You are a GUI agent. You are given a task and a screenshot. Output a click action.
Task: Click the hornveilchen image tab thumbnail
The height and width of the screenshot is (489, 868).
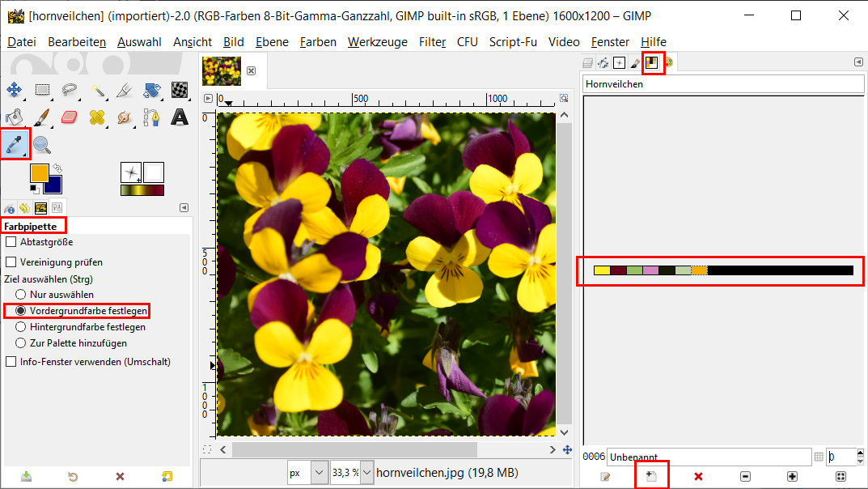click(x=222, y=71)
